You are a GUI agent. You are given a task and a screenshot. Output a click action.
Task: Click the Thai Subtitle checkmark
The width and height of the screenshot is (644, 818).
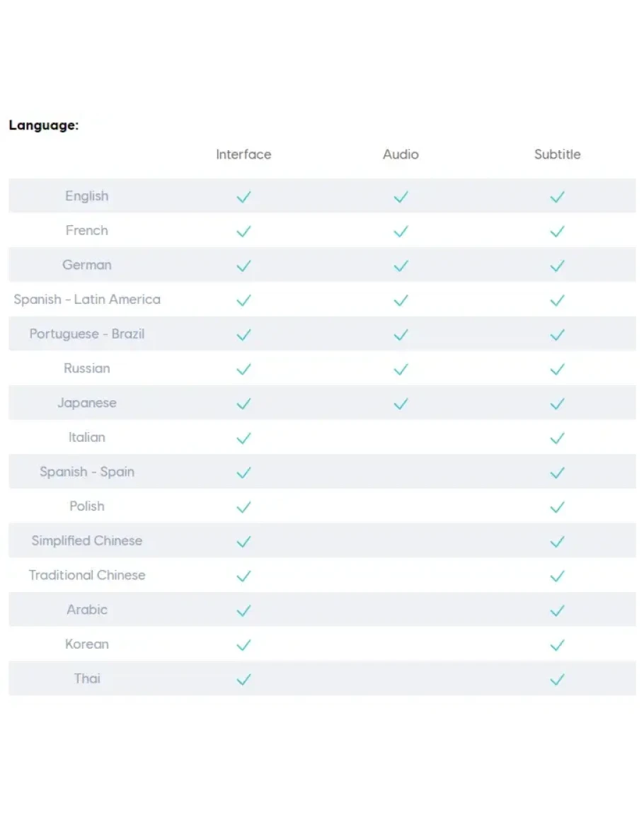557,679
